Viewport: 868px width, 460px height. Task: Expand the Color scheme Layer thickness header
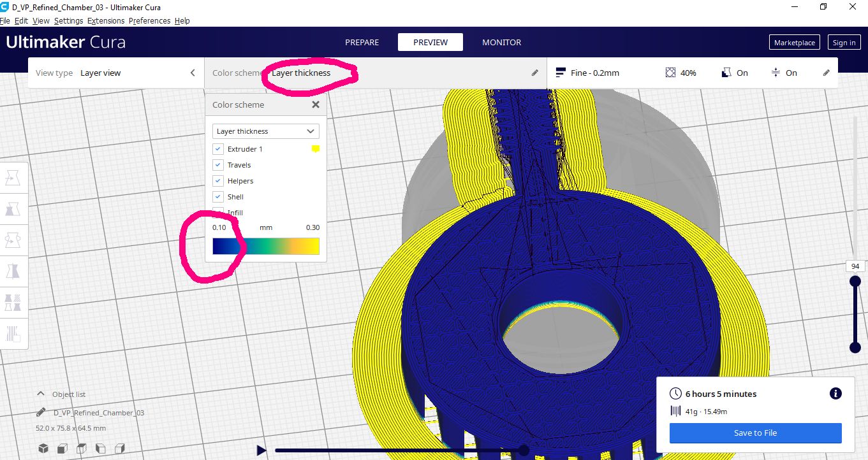375,73
